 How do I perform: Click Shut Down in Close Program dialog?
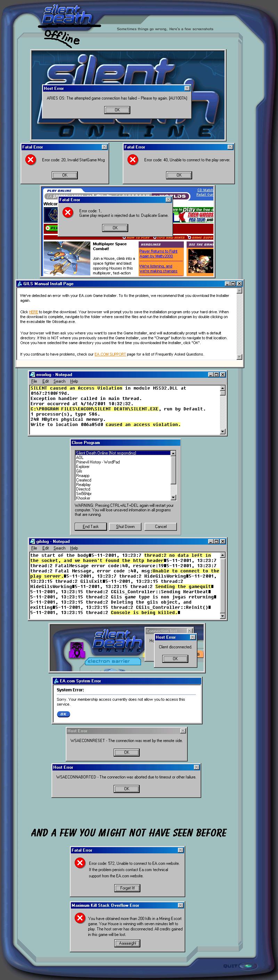point(125,527)
